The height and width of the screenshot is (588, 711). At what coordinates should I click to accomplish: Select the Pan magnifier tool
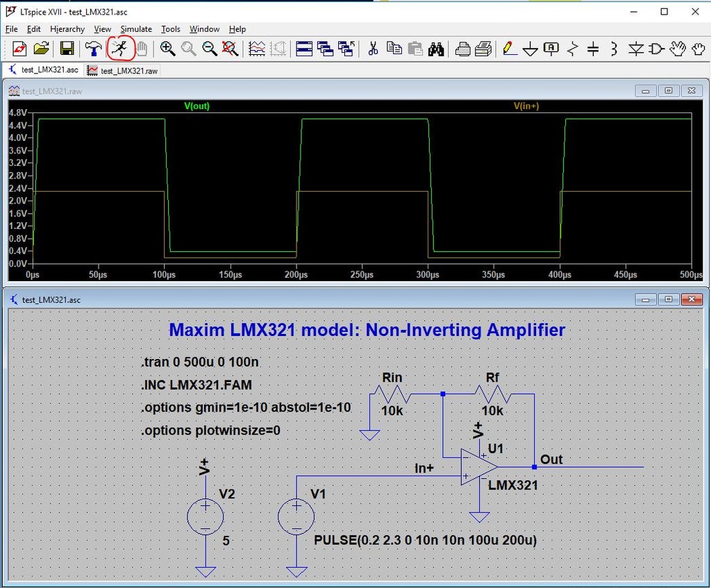pos(189,49)
